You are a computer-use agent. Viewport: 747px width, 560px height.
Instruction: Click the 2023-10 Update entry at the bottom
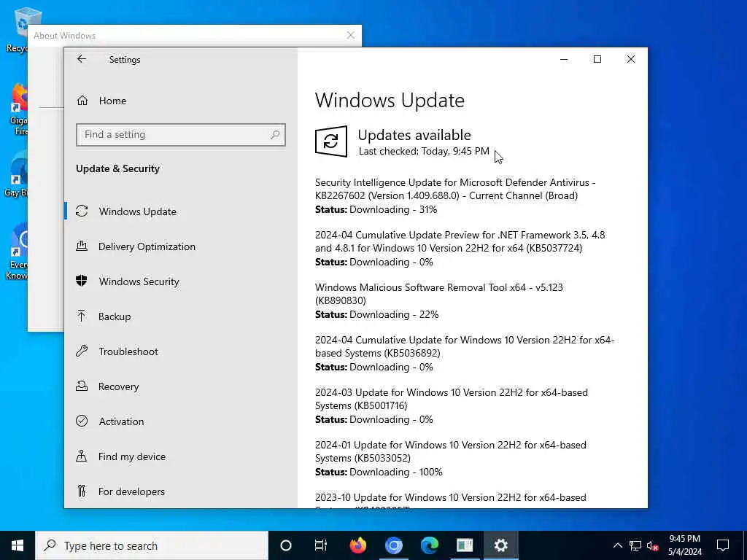tap(450, 500)
